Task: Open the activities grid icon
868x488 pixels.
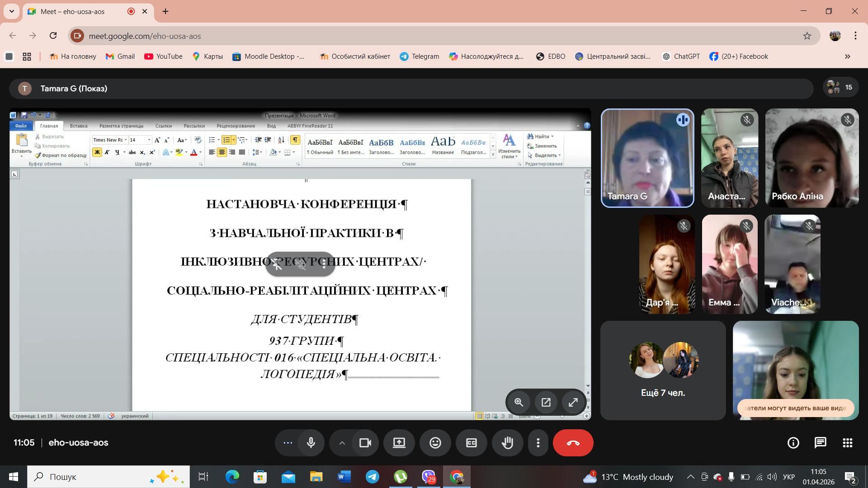Action: [847, 443]
